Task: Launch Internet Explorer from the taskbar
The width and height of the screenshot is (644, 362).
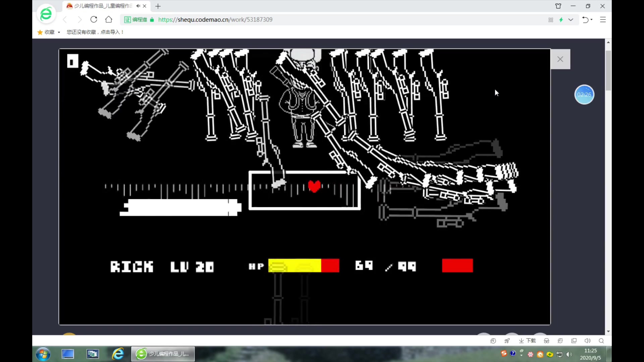Action: 118,354
